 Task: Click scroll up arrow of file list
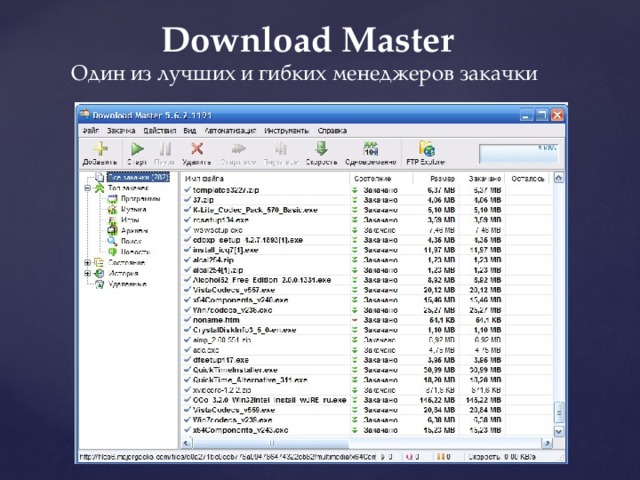[559, 178]
